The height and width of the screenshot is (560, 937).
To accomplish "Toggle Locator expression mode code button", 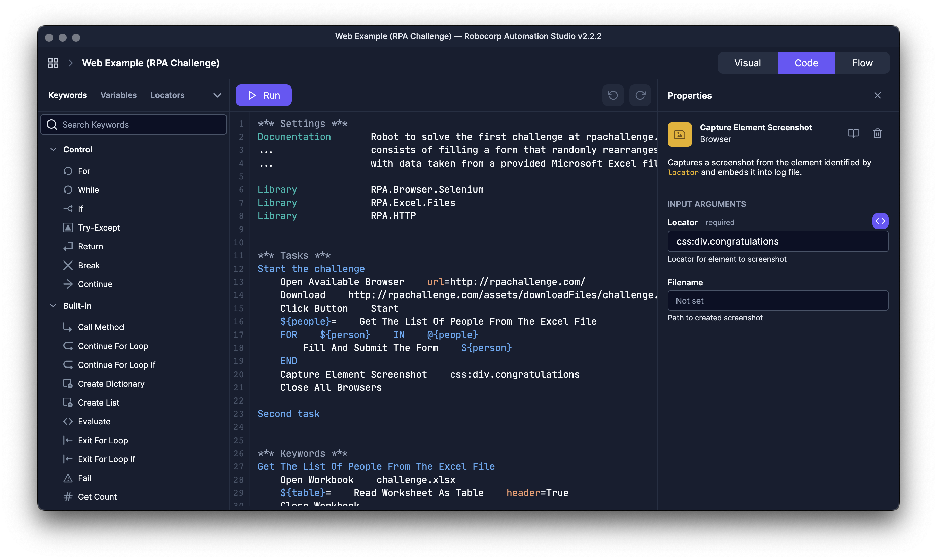I will click(x=880, y=221).
